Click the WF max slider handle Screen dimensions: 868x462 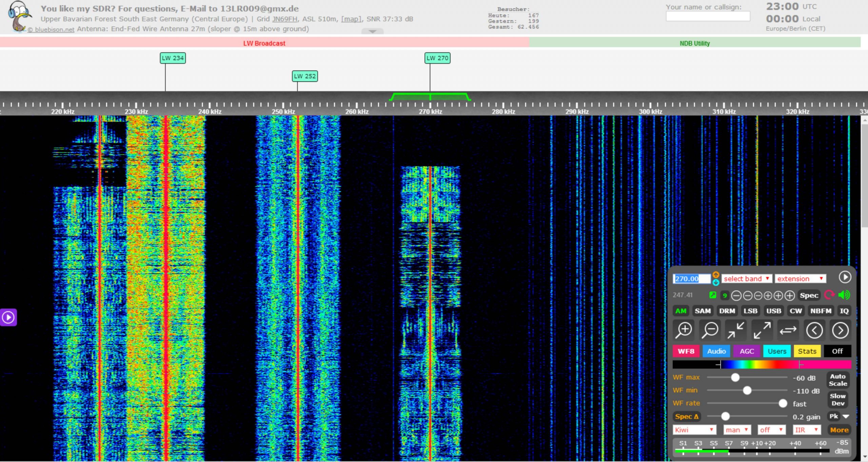coord(735,377)
